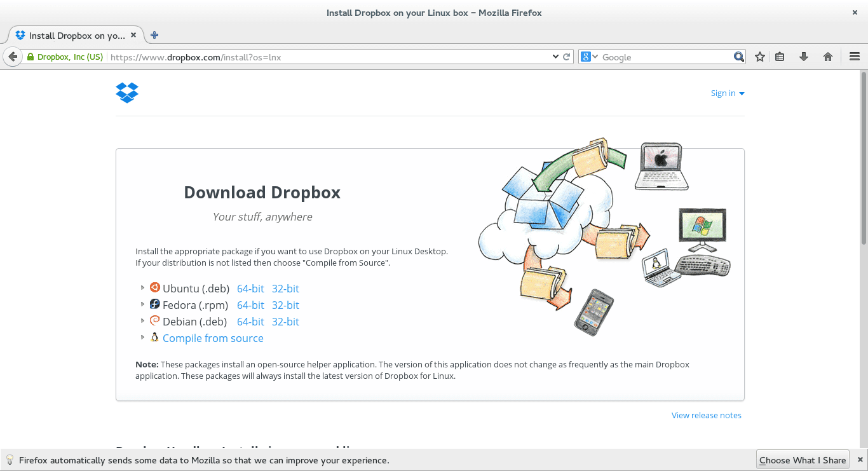Image resolution: width=868 pixels, height=471 pixels.
Task: Dismiss the Firefox data notification bar
Action: 860,460
